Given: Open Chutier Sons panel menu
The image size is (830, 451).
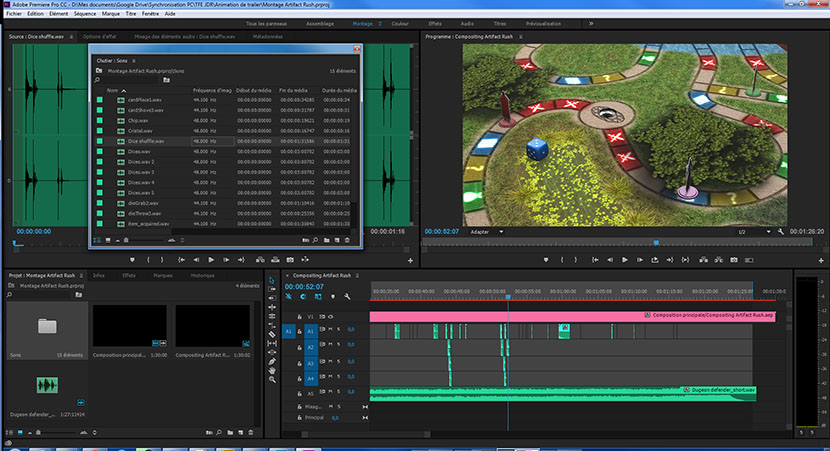Looking at the screenshot, I should [134, 61].
